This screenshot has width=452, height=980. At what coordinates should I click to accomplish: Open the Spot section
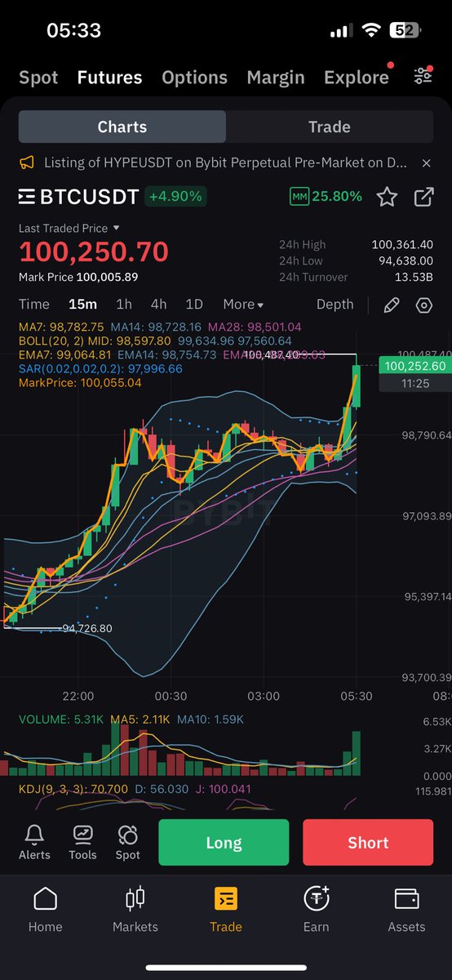(x=38, y=78)
